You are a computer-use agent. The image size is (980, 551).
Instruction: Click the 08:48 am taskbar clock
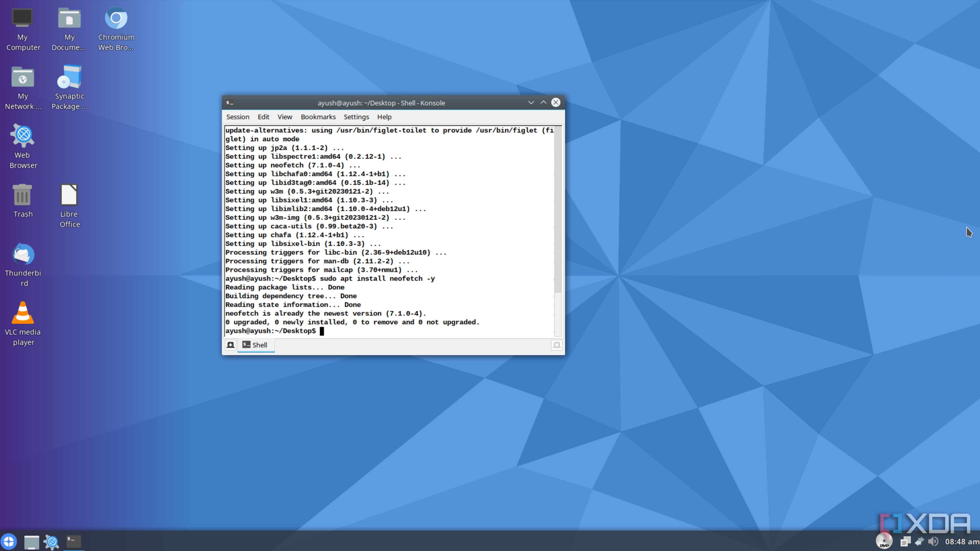[x=962, y=542]
